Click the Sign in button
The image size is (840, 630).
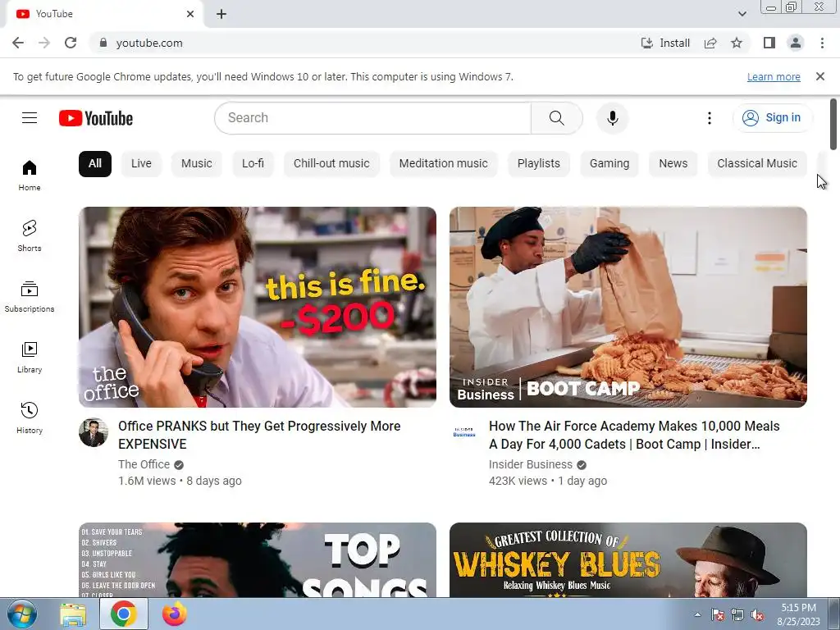[x=773, y=118]
